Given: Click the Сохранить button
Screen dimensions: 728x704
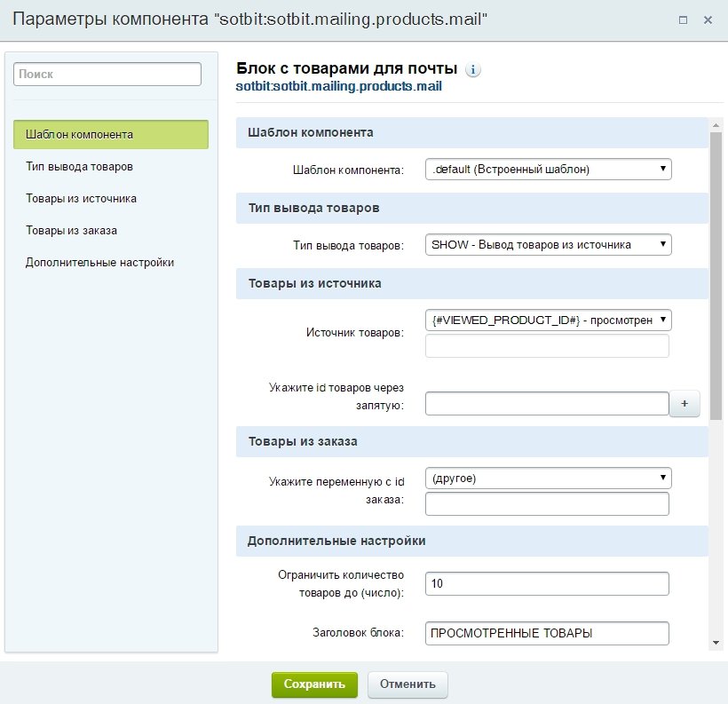Looking at the screenshot, I should pyautogui.click(x=314, y=684).
